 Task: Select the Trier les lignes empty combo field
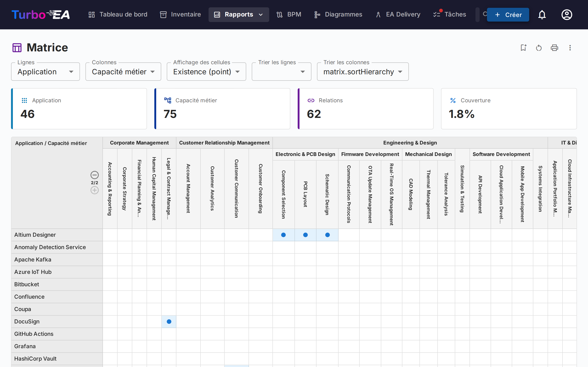point(281,71)
